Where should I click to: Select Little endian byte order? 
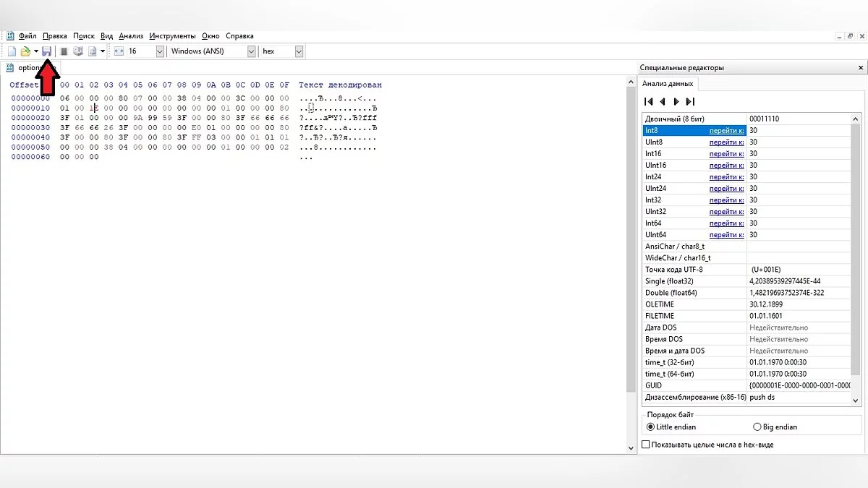coord(650,427)
